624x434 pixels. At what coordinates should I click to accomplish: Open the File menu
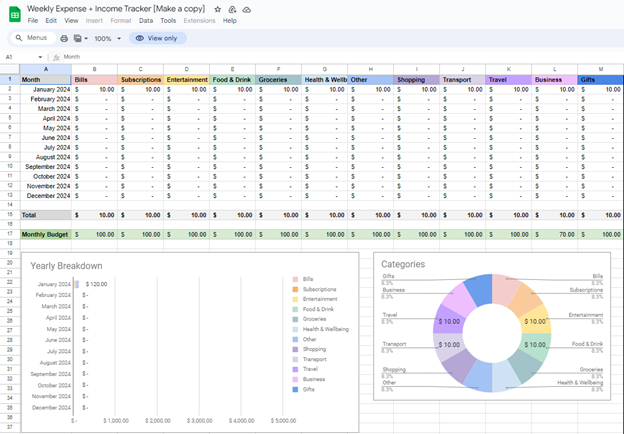33,21
